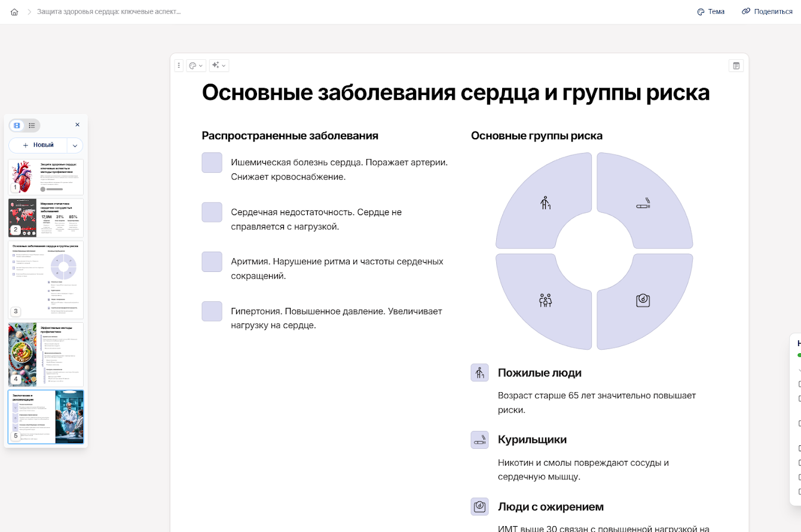
Task: Select the second slide thumbnail with world map
Action: pos(45,218)
